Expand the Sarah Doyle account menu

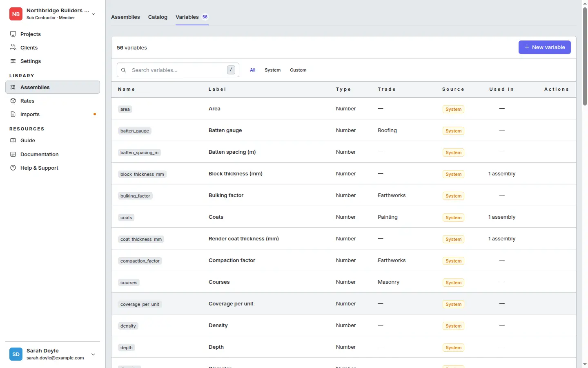pos(94,354)
